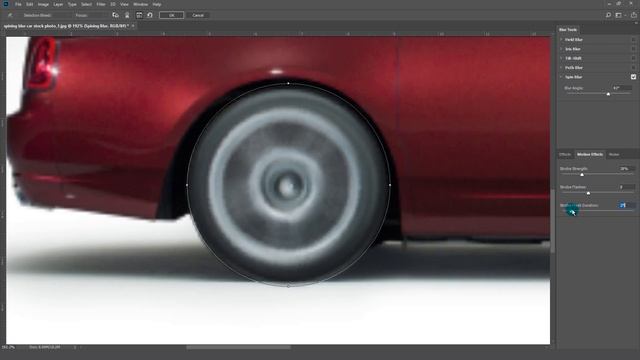Click the pin tool icon in options bar
This screenshot has width=640, height=360.
click(x=10, y=15)
